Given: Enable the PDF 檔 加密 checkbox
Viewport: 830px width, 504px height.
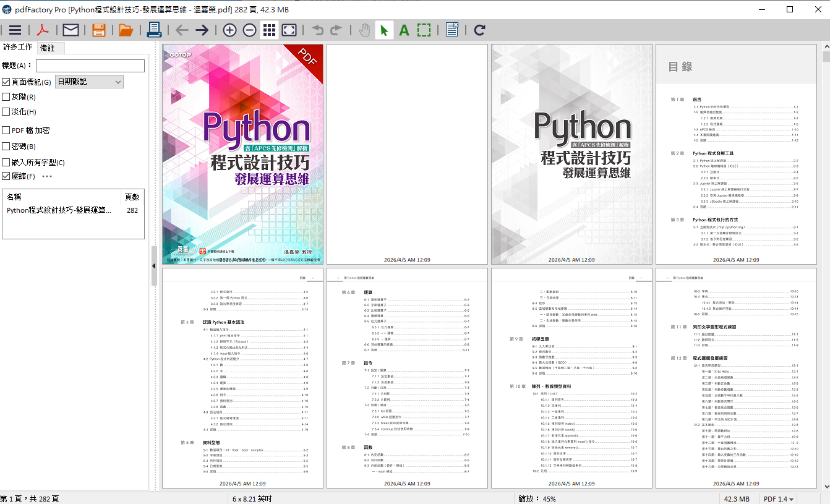Looking at the screenshot, I should (6, 130).
